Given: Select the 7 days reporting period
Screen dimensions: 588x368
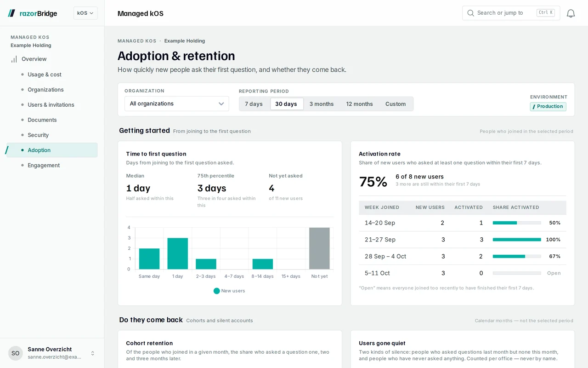Looking at the screenshot, I should click(254, 104).
